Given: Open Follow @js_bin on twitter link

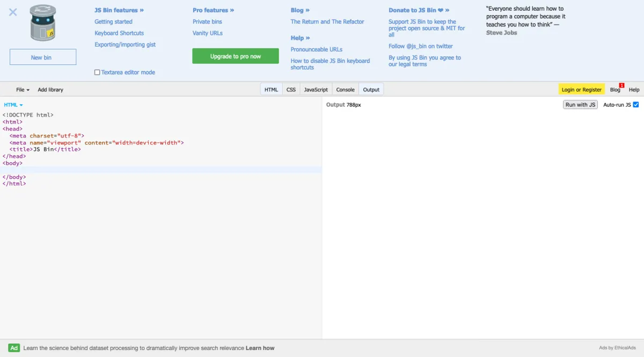Looking at the screenshot, I should (x=421, y=46).
